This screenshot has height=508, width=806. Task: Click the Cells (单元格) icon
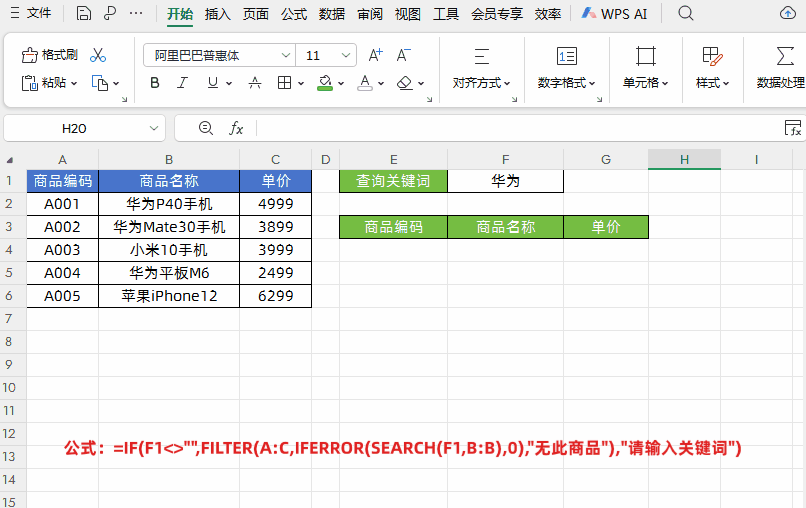646,56
